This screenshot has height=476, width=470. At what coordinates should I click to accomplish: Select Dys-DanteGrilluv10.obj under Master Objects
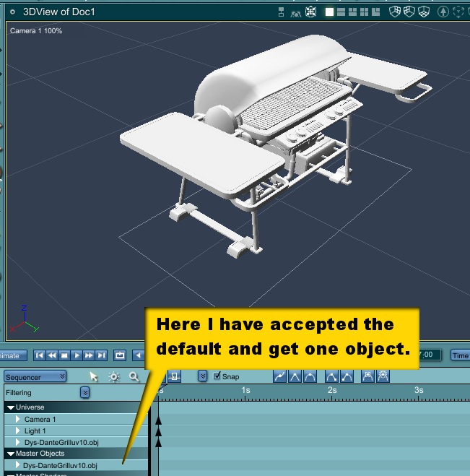[59, 465]
